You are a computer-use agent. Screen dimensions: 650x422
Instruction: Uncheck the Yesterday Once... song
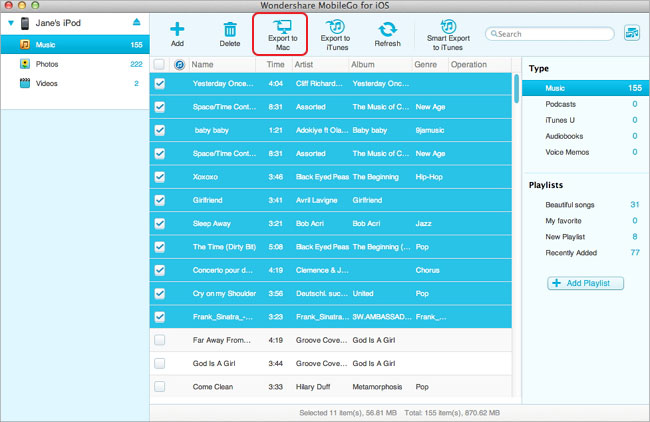click(160, 84)
